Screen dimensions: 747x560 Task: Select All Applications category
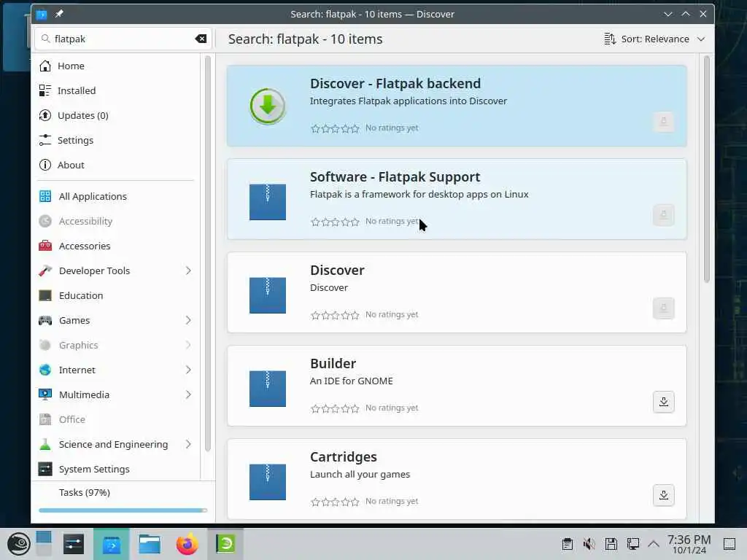click(116, 196)
